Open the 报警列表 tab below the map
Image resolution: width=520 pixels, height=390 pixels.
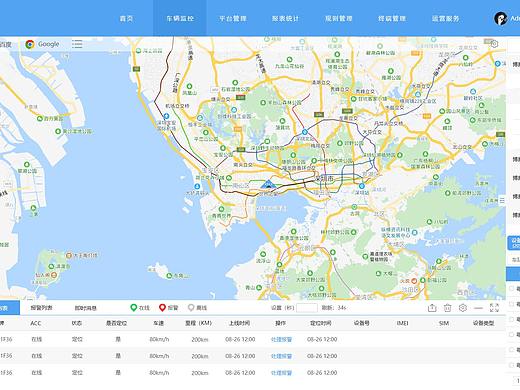point(41,308)
